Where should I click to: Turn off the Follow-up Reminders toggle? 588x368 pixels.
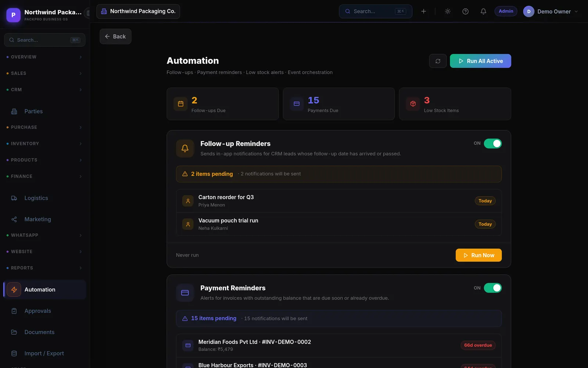tap(492, 144)
